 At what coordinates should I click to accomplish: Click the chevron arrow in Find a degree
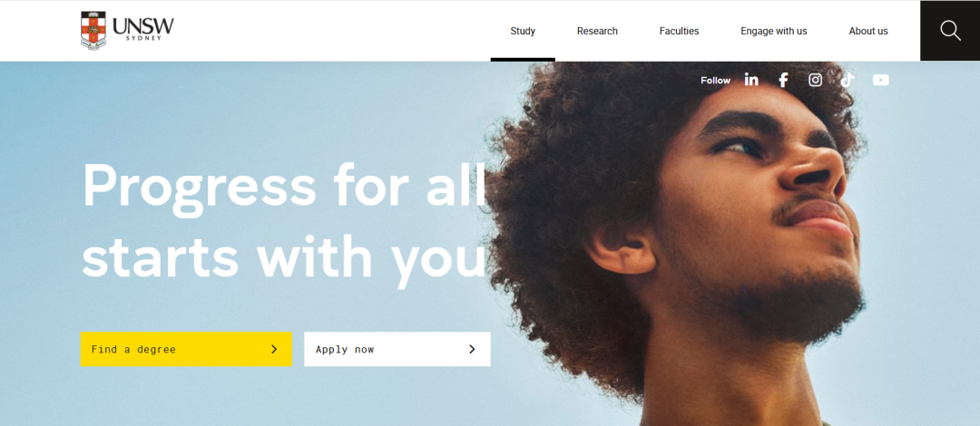tap(274, 349)
